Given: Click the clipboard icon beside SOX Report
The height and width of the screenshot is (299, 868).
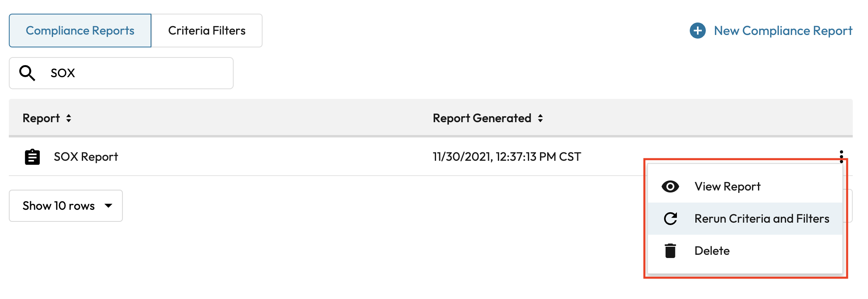Looking at the screenshot, I should point(32,157).
